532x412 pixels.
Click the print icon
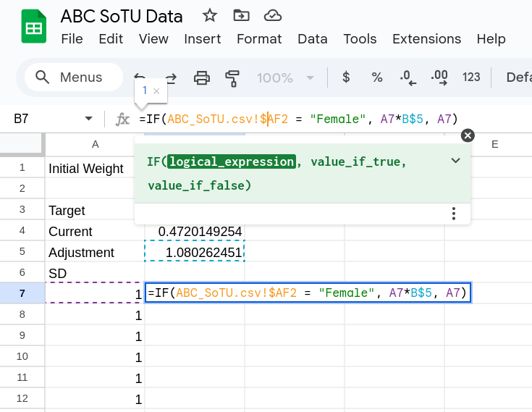[x=202, y=77]
